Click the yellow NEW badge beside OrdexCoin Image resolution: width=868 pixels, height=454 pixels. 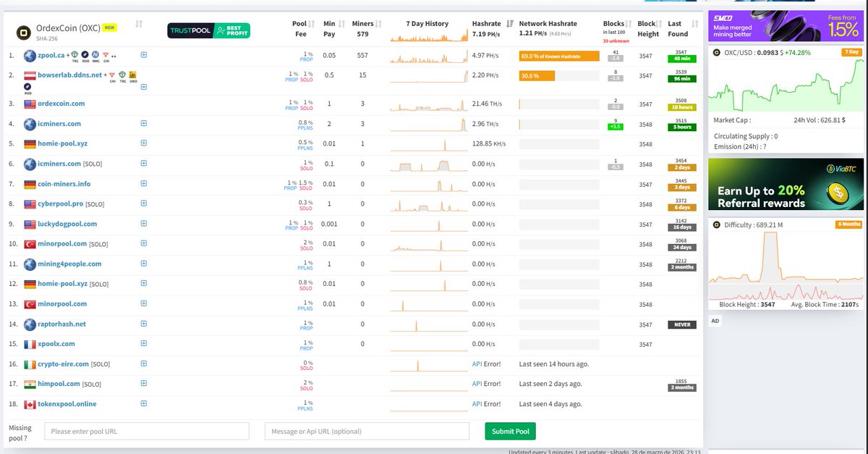pos(110,28)
